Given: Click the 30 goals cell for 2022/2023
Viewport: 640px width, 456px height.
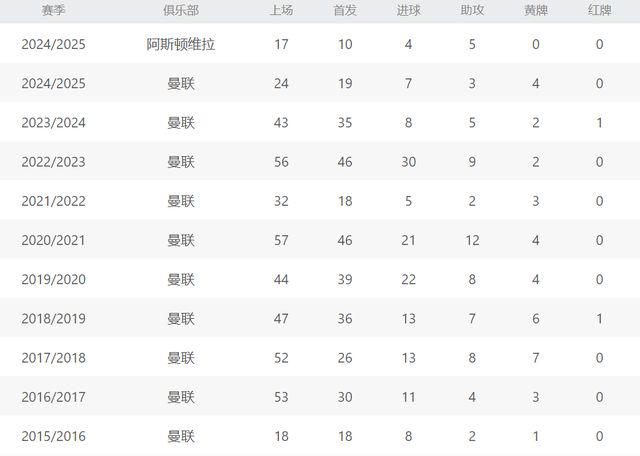Looking at the screenshot, I should click(x=408, y=162).
